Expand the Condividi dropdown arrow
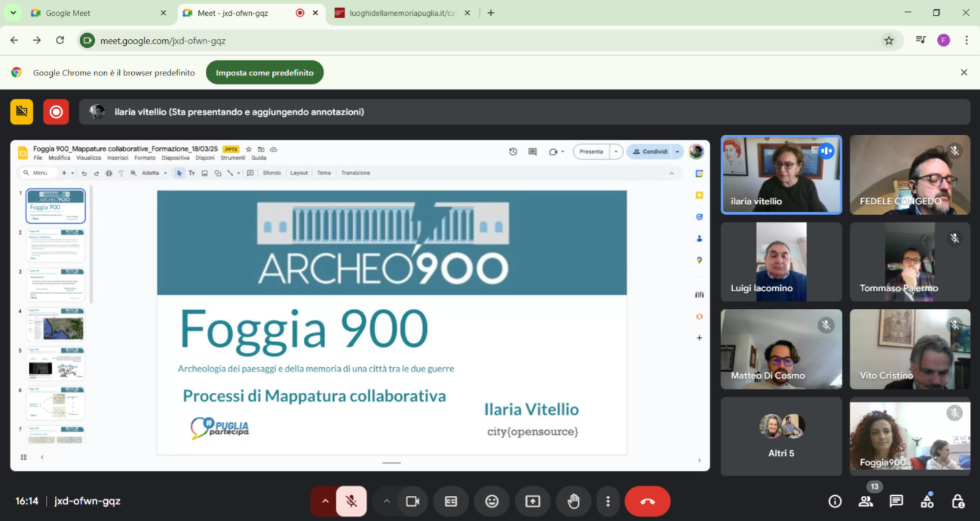980x521 pixels. [677, 151]
